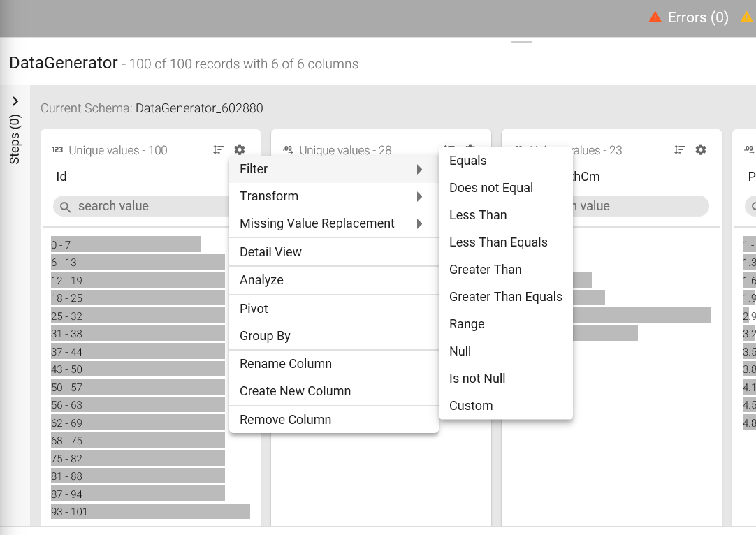Click the search magnifier icon in Id column
This screenshot has width=756, height=535.
[66, 207]
